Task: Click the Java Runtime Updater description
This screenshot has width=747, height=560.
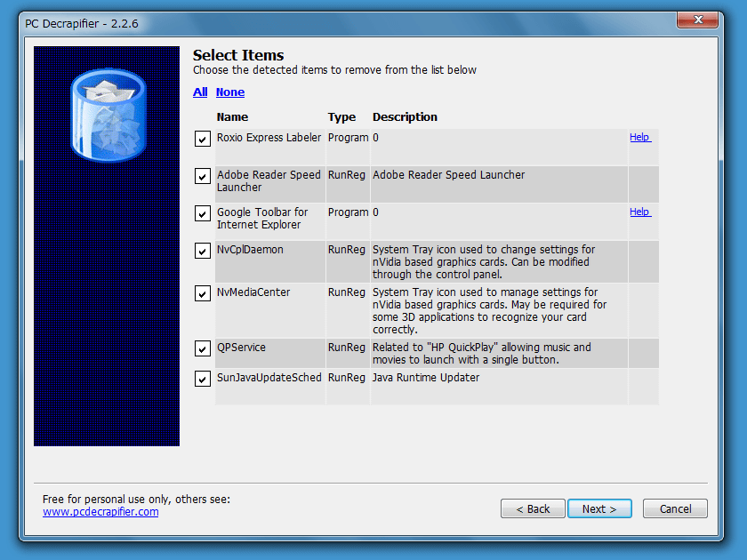Action: [x=426, y=378]
